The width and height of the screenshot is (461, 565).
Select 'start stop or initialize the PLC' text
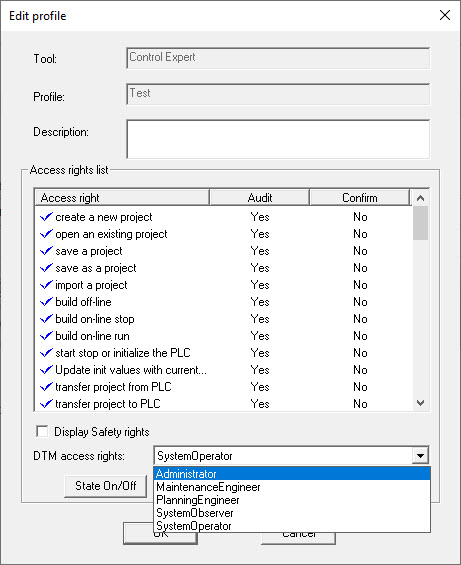123,353
